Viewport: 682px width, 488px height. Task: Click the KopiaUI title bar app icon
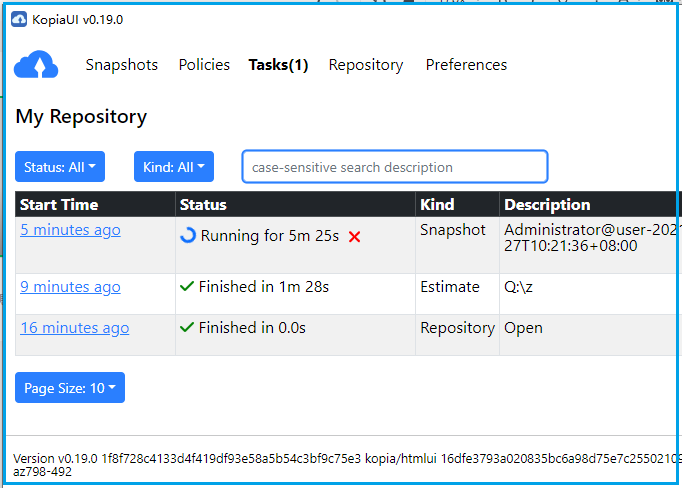pos(18,19)
